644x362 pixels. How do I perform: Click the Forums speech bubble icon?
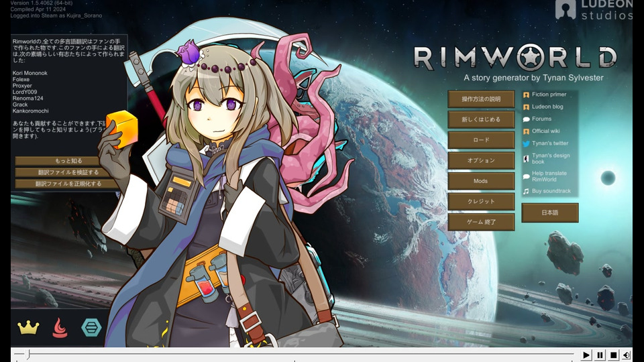[x=526, y=119]
